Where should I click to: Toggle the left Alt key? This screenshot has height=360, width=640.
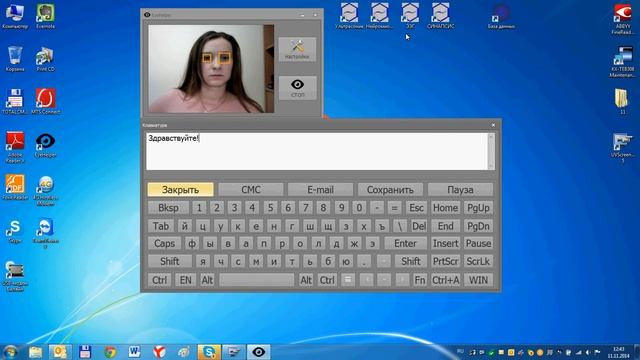[207, 280]
